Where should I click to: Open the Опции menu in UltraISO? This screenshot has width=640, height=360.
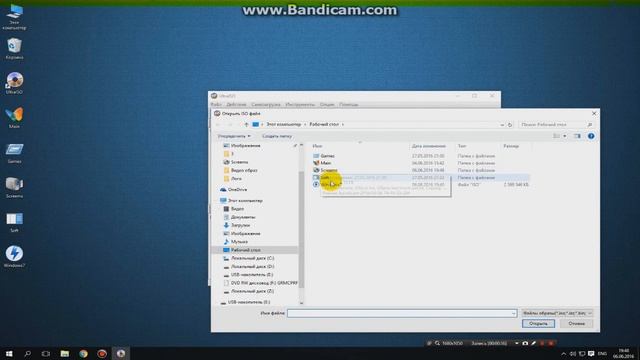coord(327,105)
